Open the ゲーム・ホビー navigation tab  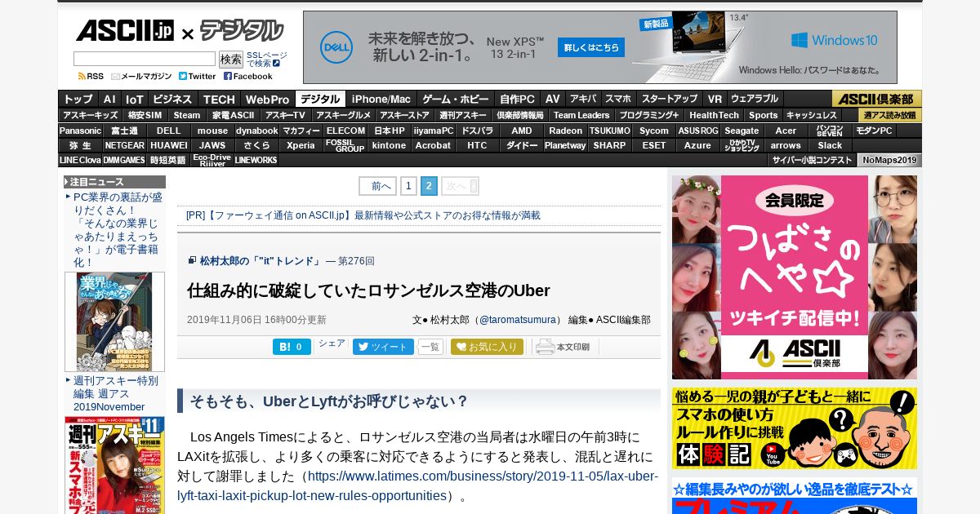click(455, 99)
